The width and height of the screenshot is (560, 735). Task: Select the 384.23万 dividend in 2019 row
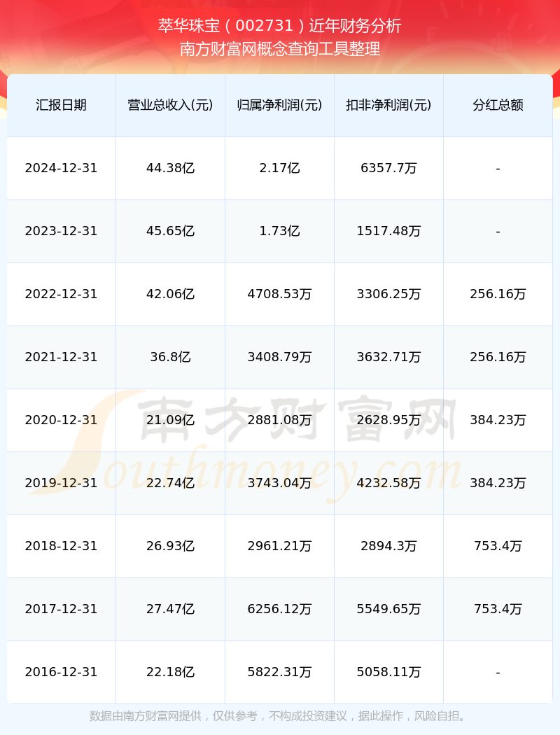coord(498,483)
